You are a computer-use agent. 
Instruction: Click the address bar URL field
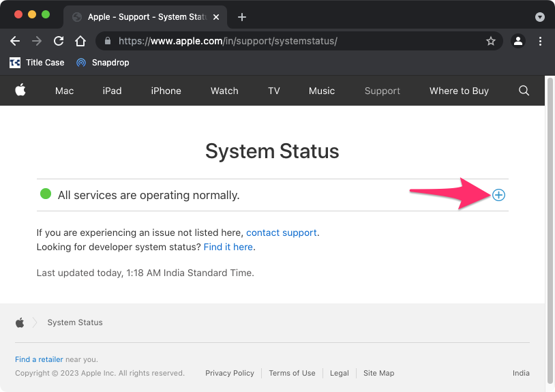(x=299, y=41)
